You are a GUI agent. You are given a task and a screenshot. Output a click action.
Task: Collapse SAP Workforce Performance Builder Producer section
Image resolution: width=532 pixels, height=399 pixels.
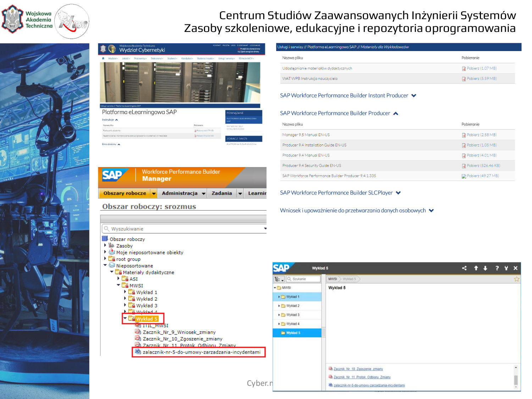click(x=396, y=113)
